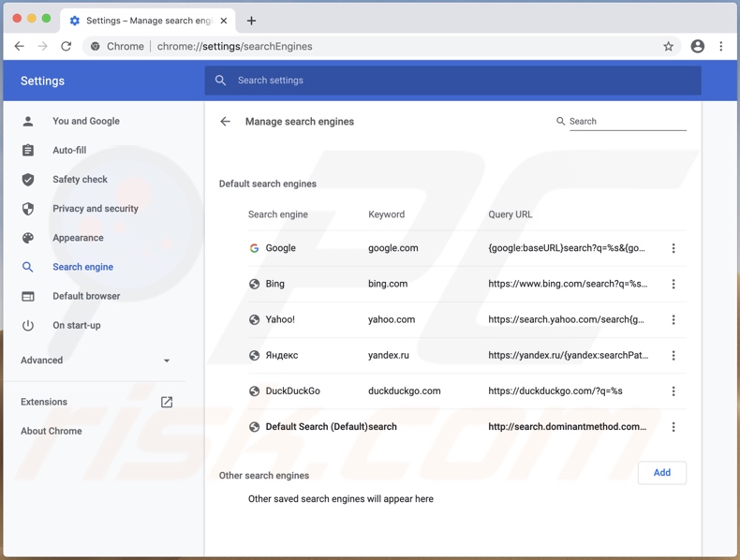Screen dimensions: 740x560
Task: Go back with the browser back arrow
Action: [20, 46]
